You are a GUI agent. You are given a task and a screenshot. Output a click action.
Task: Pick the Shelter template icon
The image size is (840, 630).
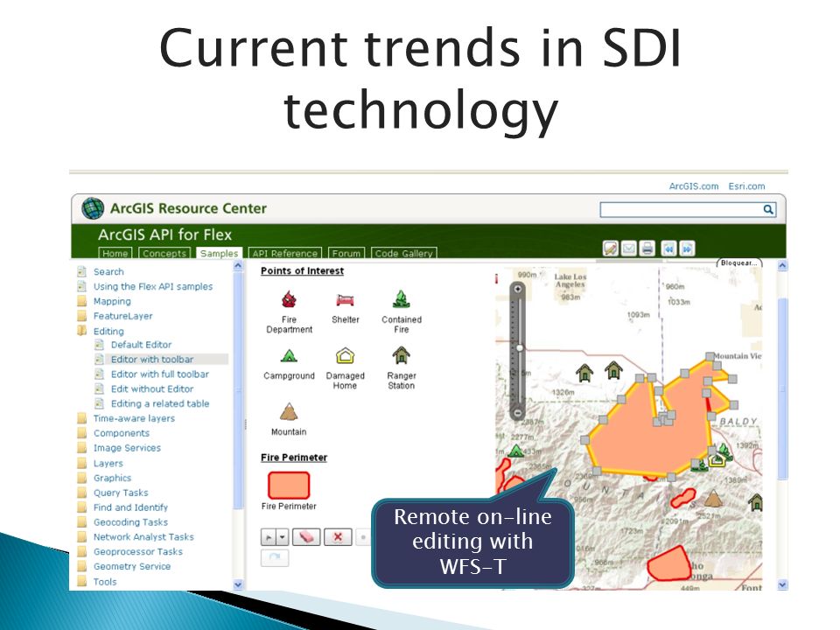pyautogui.click(x=345, y=300)
